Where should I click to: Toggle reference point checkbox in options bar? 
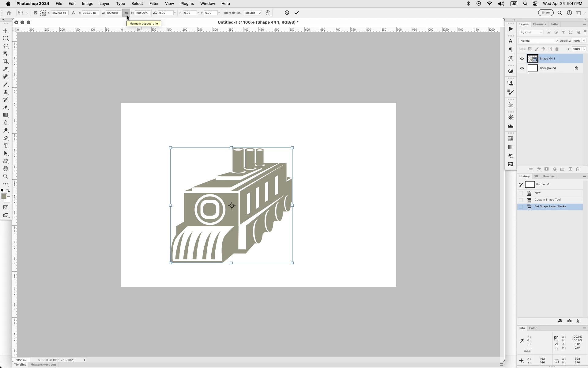pos(36,13)
